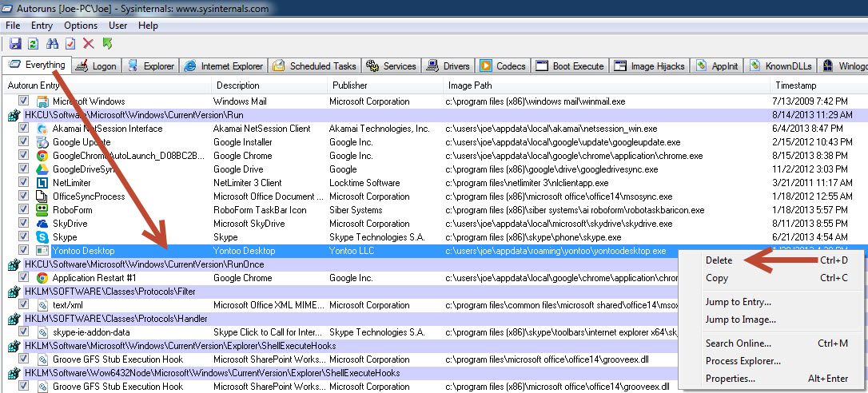Click the GoogleDriveSync drive icon

point(42,169)
